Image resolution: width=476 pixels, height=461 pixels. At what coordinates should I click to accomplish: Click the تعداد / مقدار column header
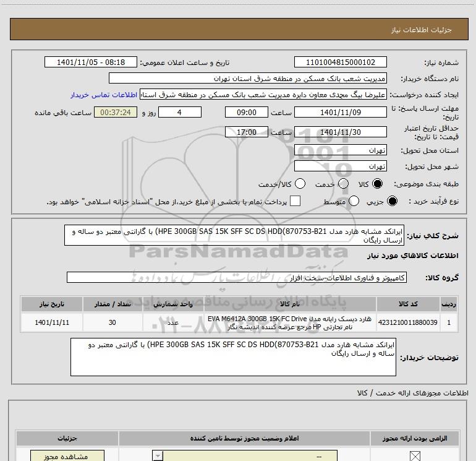pos(113,304)
